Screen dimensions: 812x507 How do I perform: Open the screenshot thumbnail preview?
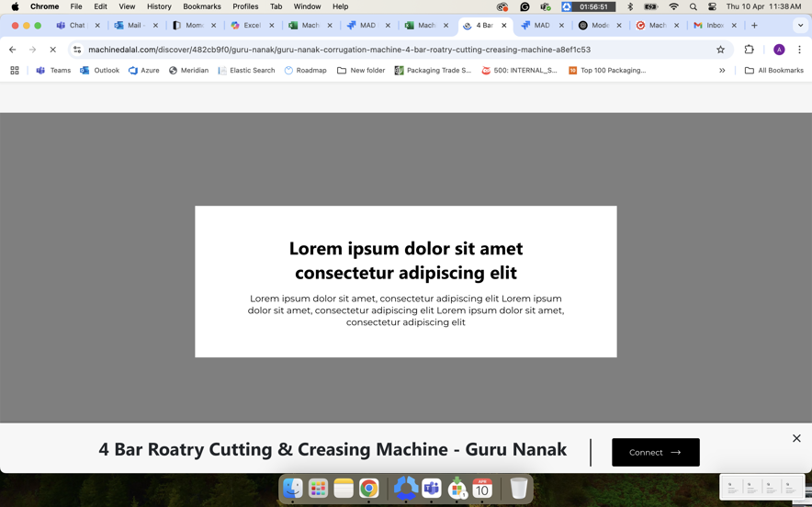tap(761, 488)
